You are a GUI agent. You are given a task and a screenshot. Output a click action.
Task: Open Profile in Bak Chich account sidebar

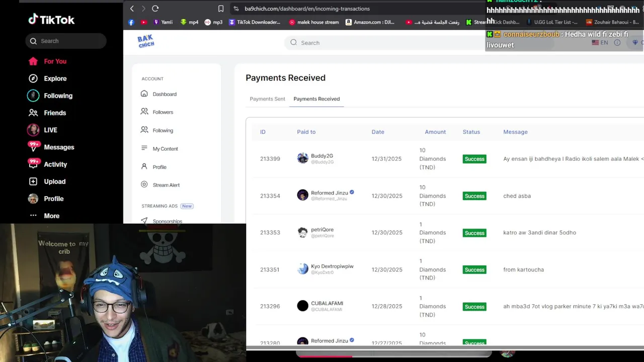click(153, 167)
